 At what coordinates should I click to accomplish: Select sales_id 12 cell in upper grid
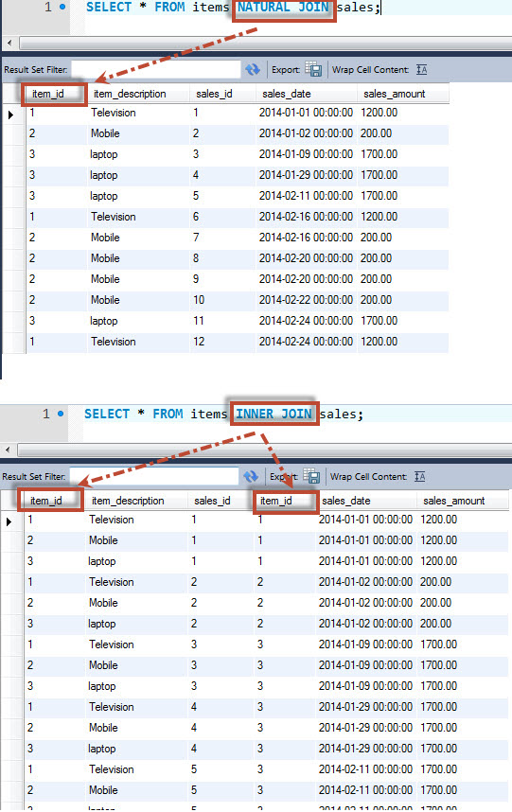click(x=200, y=342)
